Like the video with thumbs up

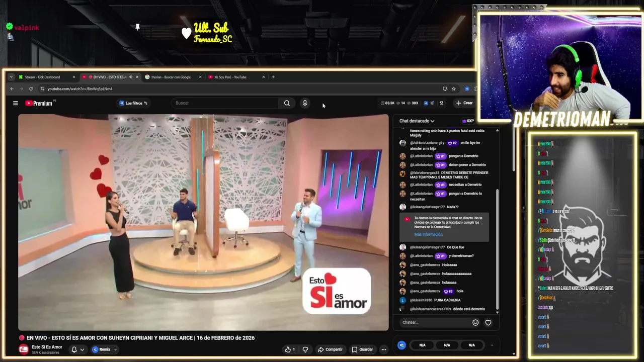(290, 349)
